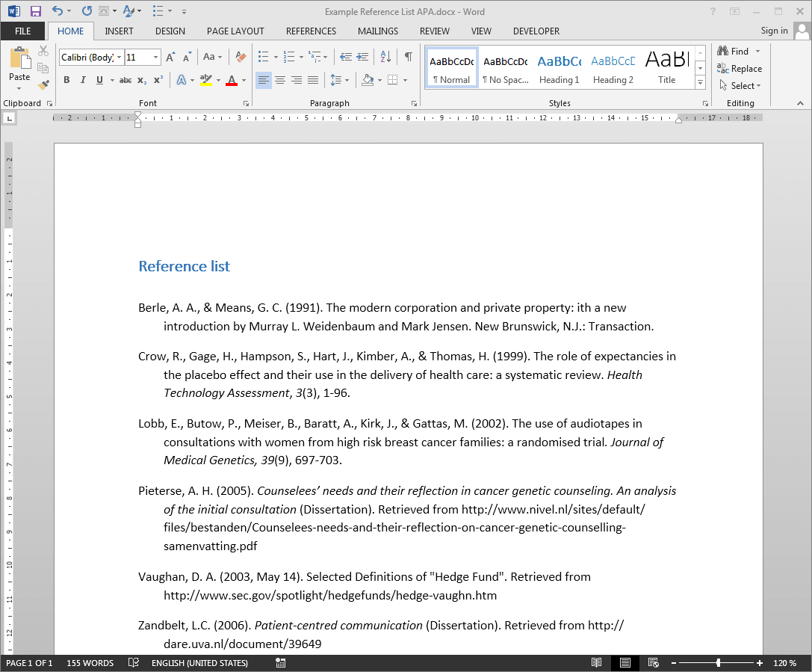
Task: Apply the Heading 1 style from gallery
Action: [559, 68]
